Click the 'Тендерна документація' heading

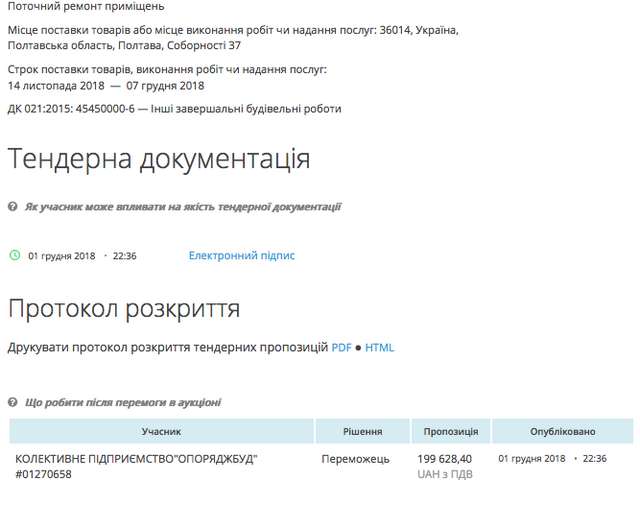point(159,158)
